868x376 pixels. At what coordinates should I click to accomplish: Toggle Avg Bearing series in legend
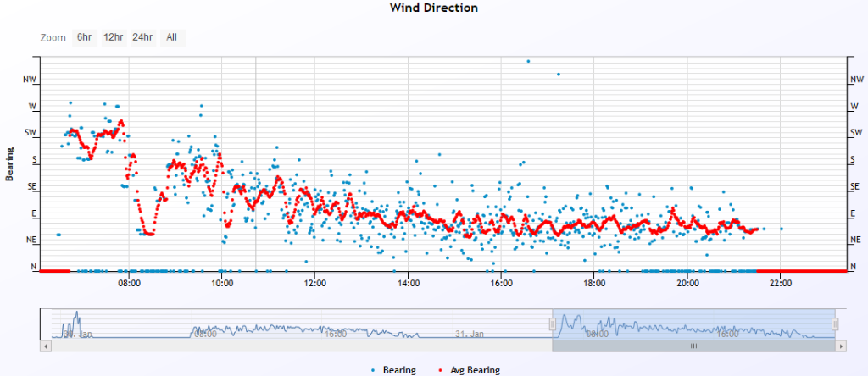pyautogui.click(x=468, y=370)
